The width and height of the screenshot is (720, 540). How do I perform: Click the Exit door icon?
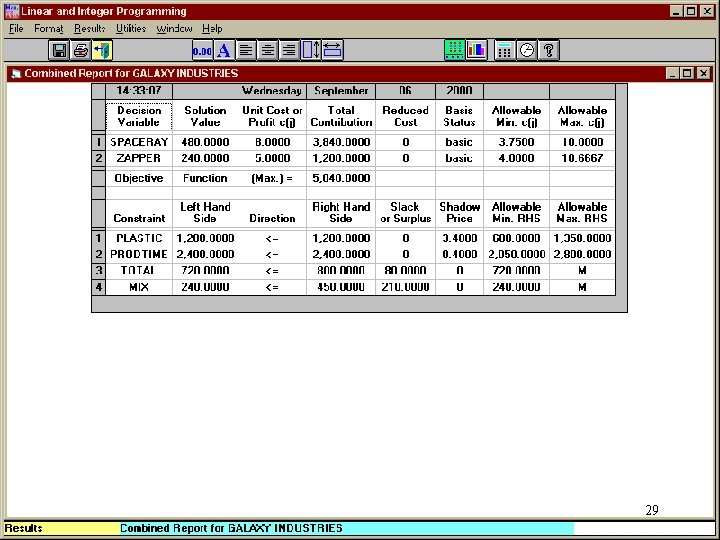point(102,50)
